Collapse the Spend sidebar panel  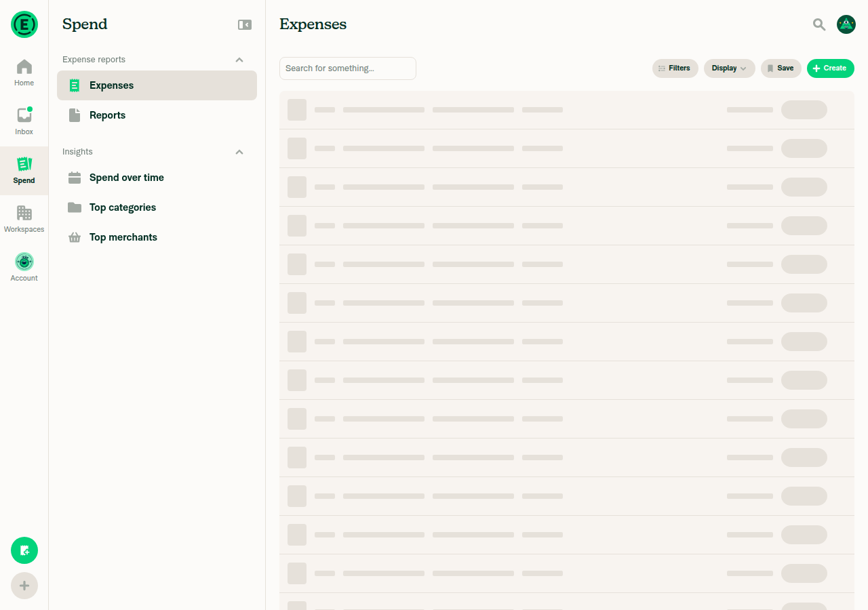[245, 24]
